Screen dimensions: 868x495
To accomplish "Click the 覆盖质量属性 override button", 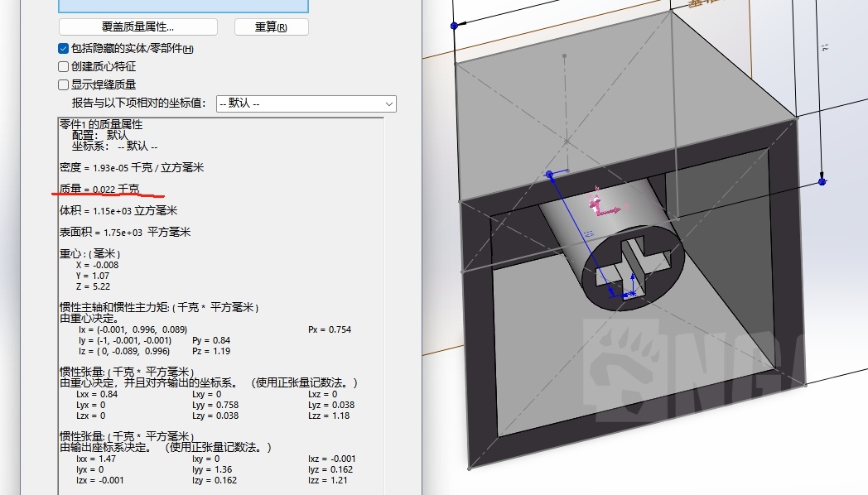I will click(x=137, y=27).
